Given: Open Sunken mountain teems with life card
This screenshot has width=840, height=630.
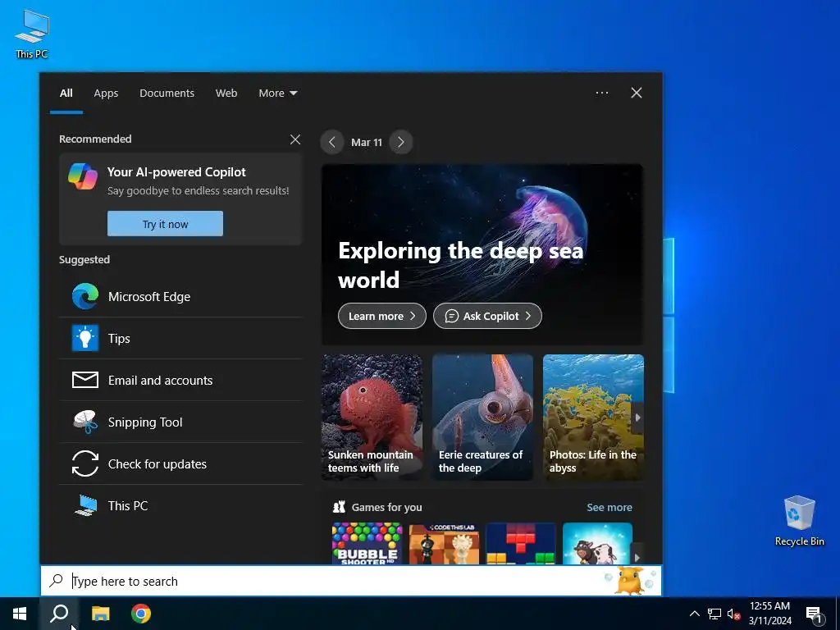Looking at the screenshot, I should 372,418.
